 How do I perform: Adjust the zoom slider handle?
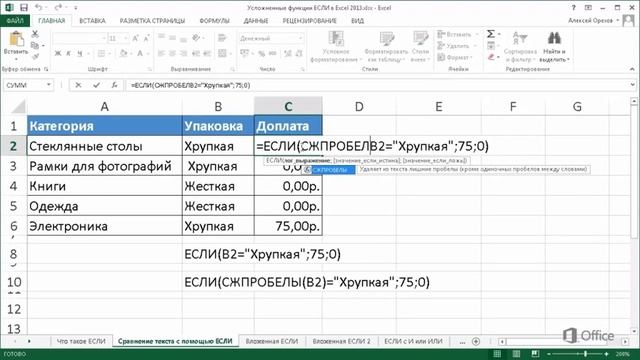point(585,354)
